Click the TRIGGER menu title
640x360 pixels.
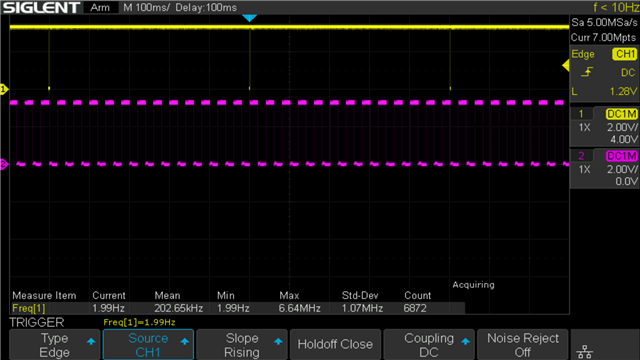coord(37,322)
